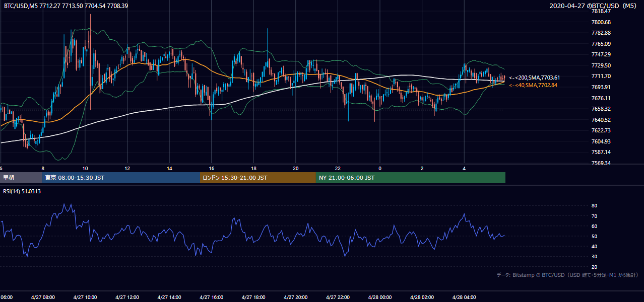Click hour 14 tick on price chart axis
This screenshot has width=644, height=302.
170,169
